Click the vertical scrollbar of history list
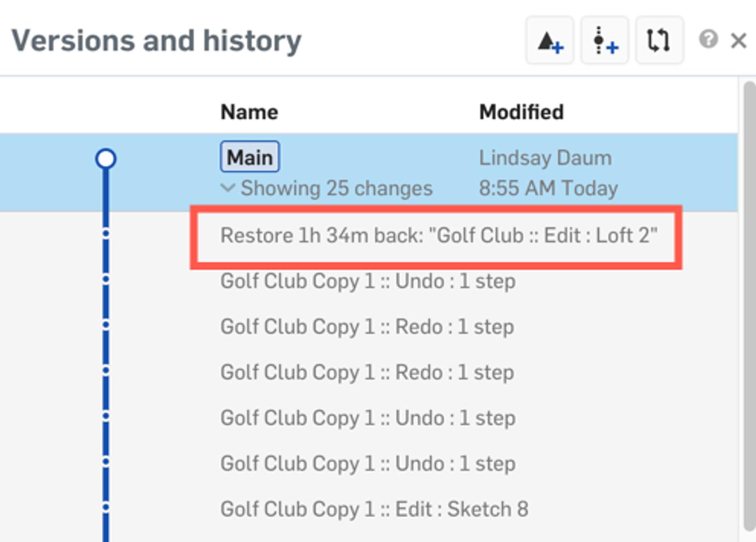The height and width of the screenshot is (542, 756). [x=749, y=307]
